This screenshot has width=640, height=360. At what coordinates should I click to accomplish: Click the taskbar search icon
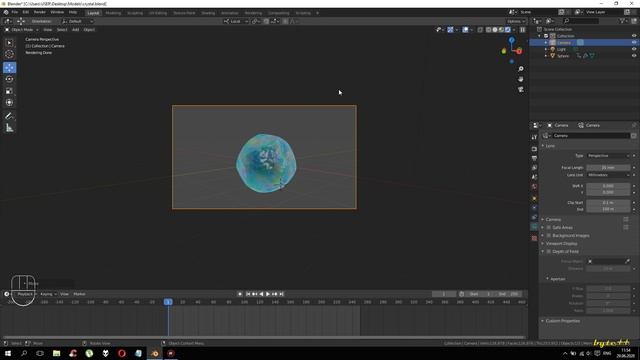pos(24,353)
